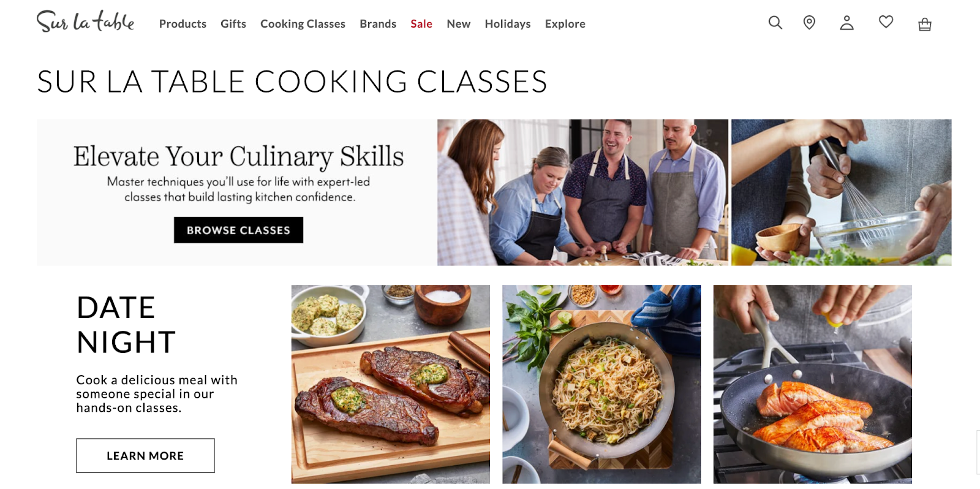This screenshot has width=980, height=489.
Task: Open the Products menu
Action: 183,24
